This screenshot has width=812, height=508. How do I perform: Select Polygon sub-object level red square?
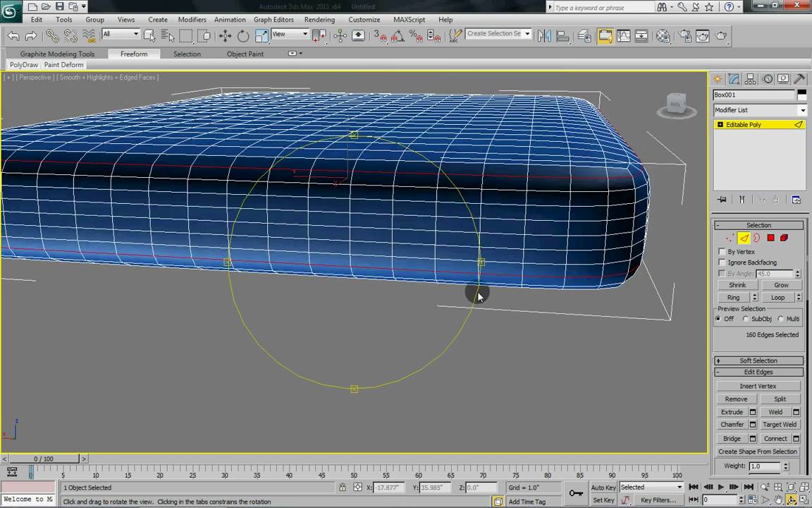point(770,238)
